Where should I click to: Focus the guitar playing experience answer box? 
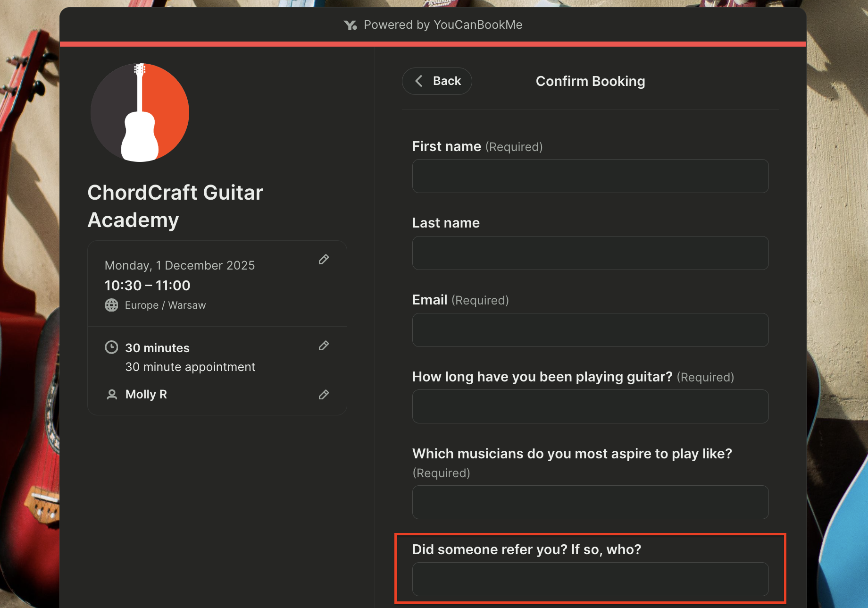pyautogui.click(x=590, y=406)
